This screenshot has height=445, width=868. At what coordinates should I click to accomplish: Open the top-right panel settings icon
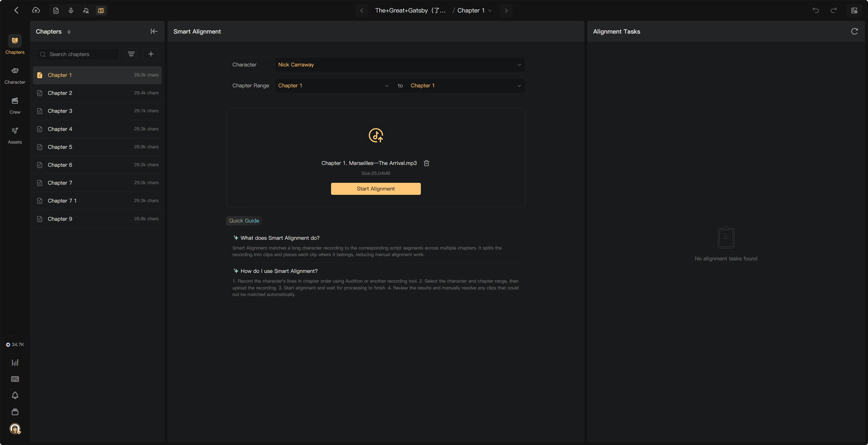[854, 10]
